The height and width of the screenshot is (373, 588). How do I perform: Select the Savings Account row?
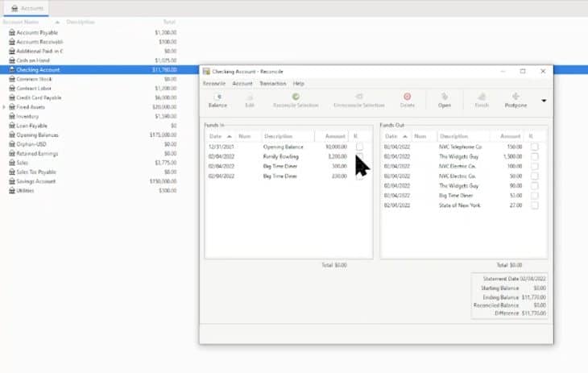tap(39, 181)
